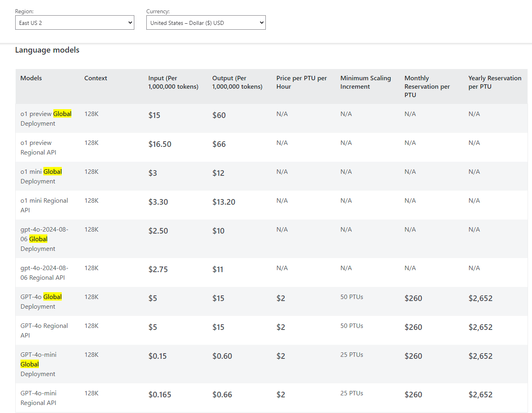Select the o1 mini Regional API row name
The height and width of the screenshot is (413, 532).
click(x=44, y=205)
